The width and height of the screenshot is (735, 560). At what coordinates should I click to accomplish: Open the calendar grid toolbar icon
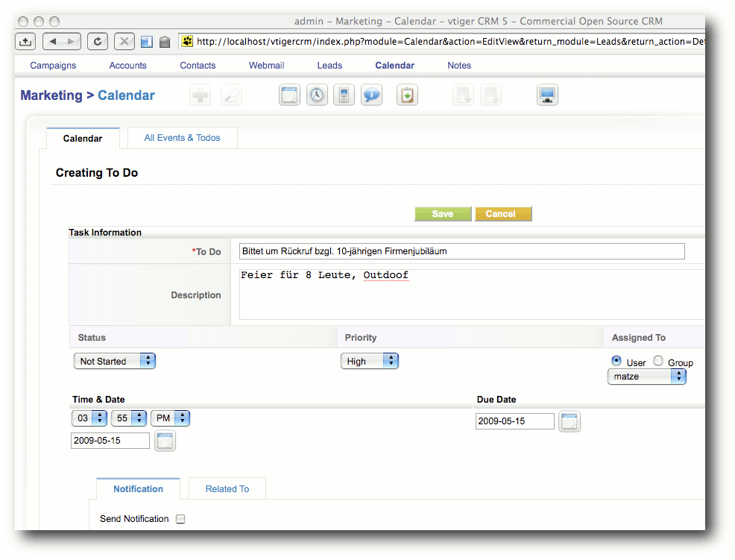289,95
